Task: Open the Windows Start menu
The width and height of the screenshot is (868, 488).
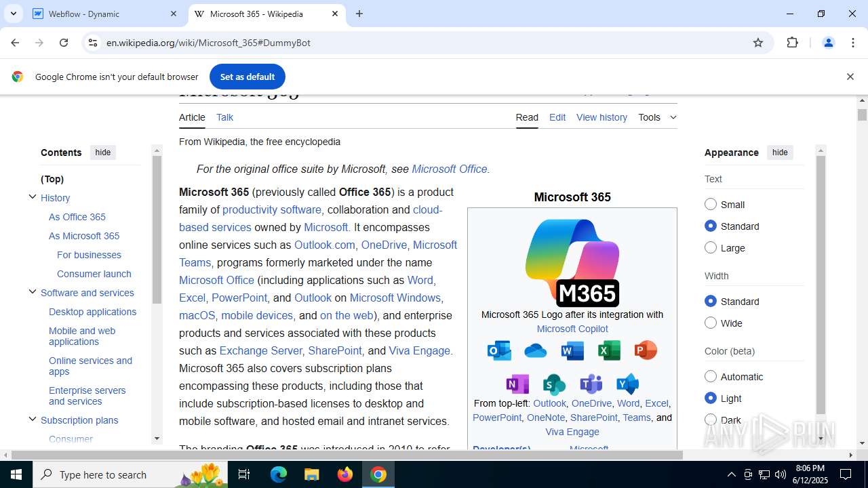Action: coord(16,474)
